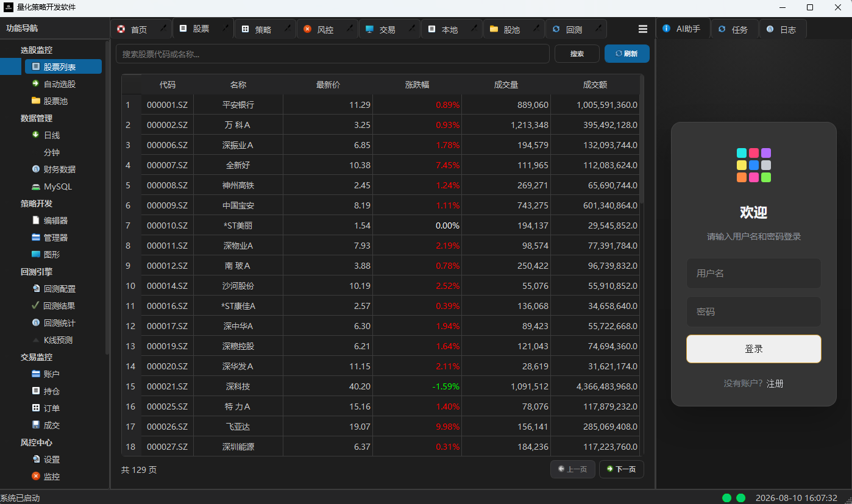This screenshot has width=852, height=504.
Task: Select the 飞亚达 name cell
Action: (238, 427)
